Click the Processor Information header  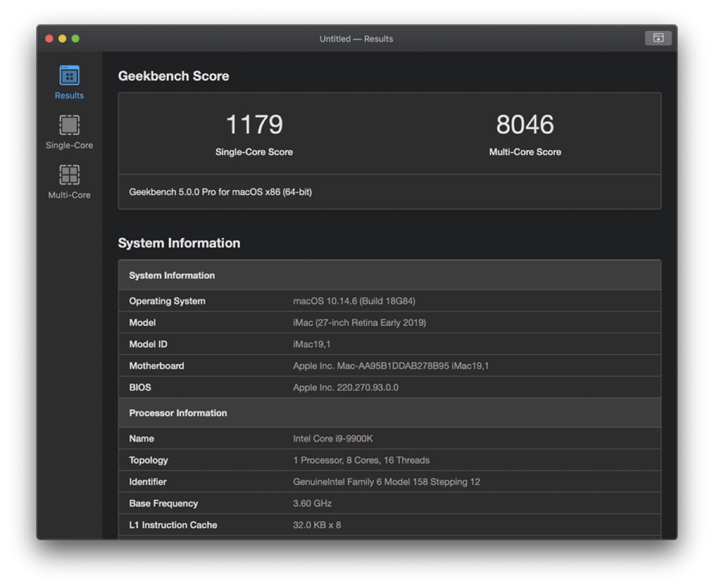(390, 413)
